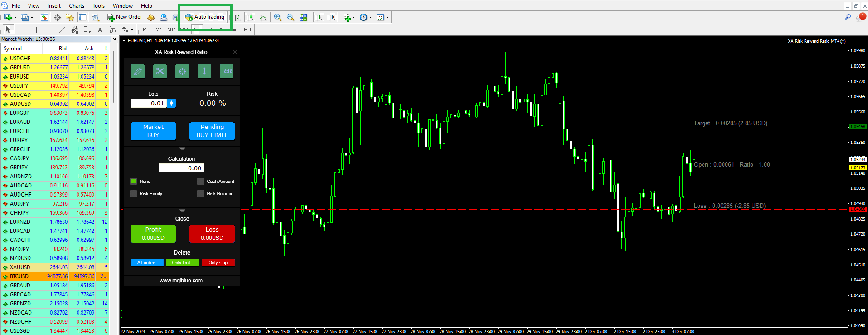Screen dimensions: 868x335
Task: Select the Fibonacci retracement tool
Action: (x=87, y=30)
